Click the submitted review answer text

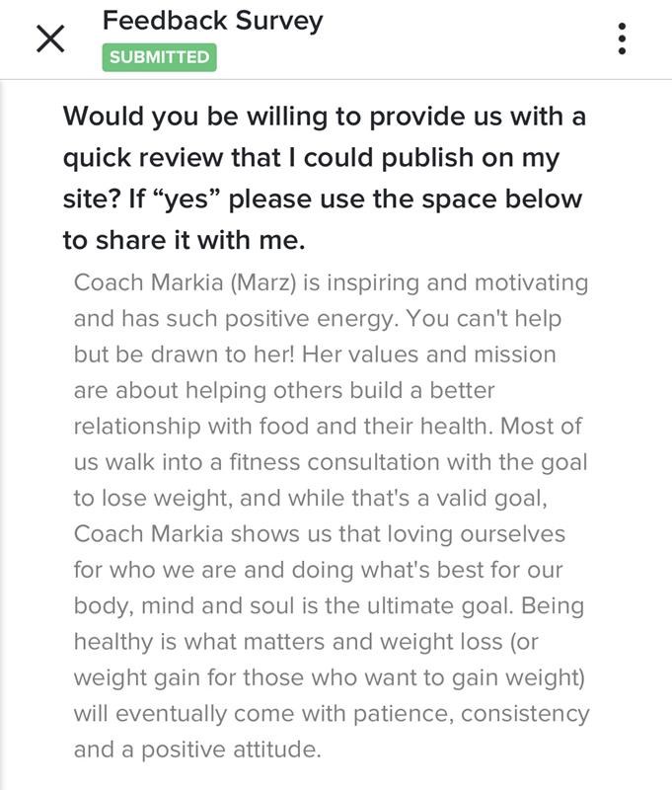click(332, 515)
